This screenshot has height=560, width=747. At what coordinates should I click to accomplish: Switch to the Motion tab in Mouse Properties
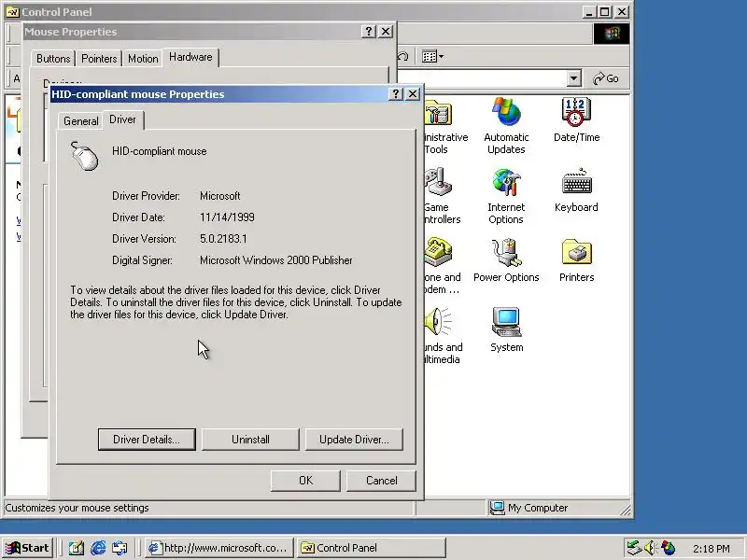[143, 59]
